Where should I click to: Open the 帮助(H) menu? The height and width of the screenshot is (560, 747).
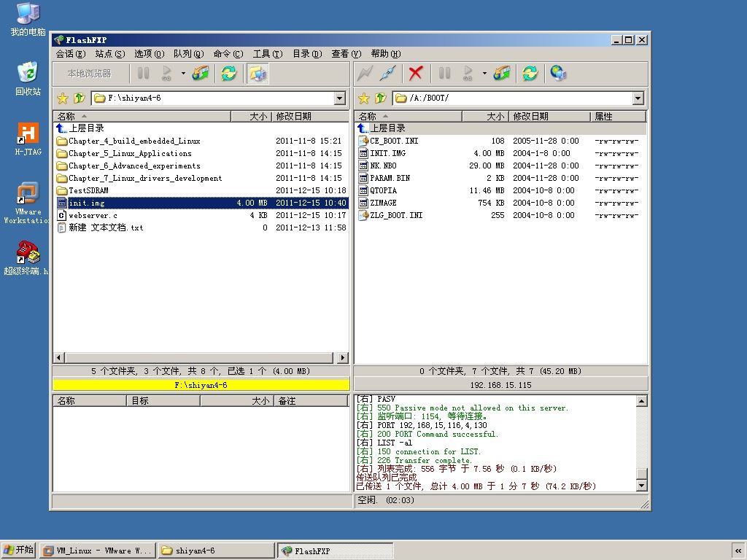[386, 54]
